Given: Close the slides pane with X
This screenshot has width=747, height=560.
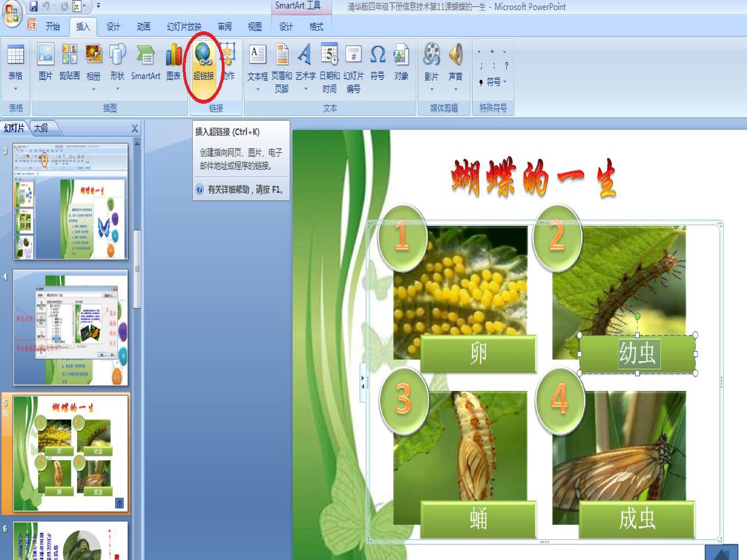Looking at the screenshot, I should tap(135, 128).
